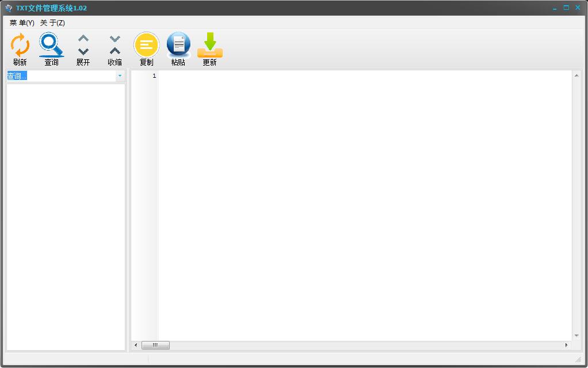Click the horizontal scrollbar thumb
The height and width of the screenshot is (368, 588).
(155, 345)
